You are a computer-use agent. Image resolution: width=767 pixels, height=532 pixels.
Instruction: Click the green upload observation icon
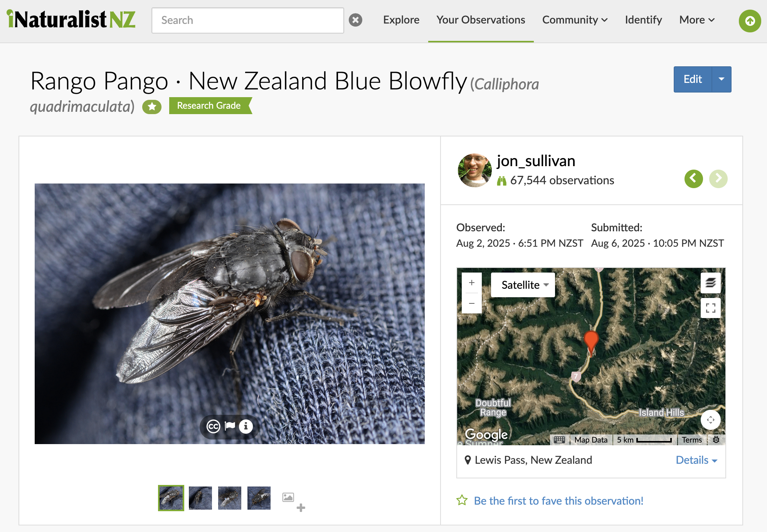[x=750, y=21]
